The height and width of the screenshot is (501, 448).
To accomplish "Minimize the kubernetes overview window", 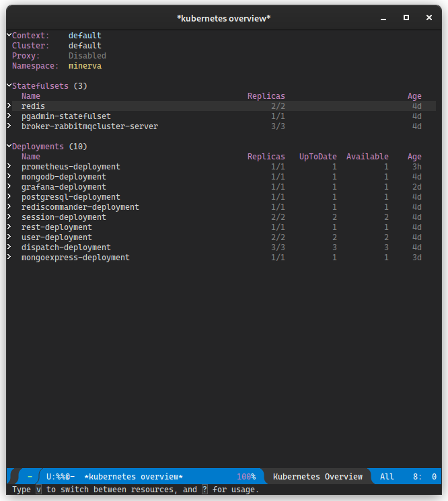I will click(383, 18).
